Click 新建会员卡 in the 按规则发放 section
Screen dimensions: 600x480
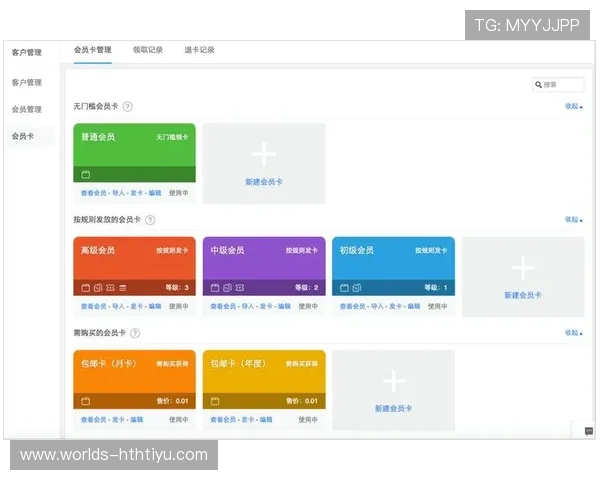[x=523, y=295]
